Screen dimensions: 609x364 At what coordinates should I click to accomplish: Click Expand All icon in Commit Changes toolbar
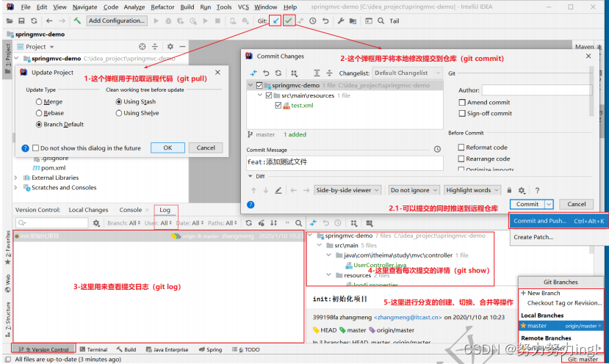317,73
